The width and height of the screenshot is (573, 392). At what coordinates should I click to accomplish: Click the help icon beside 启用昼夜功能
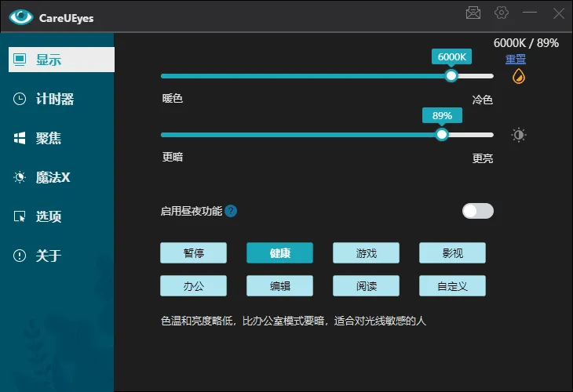pyautogui.click(x=231, y=211)
